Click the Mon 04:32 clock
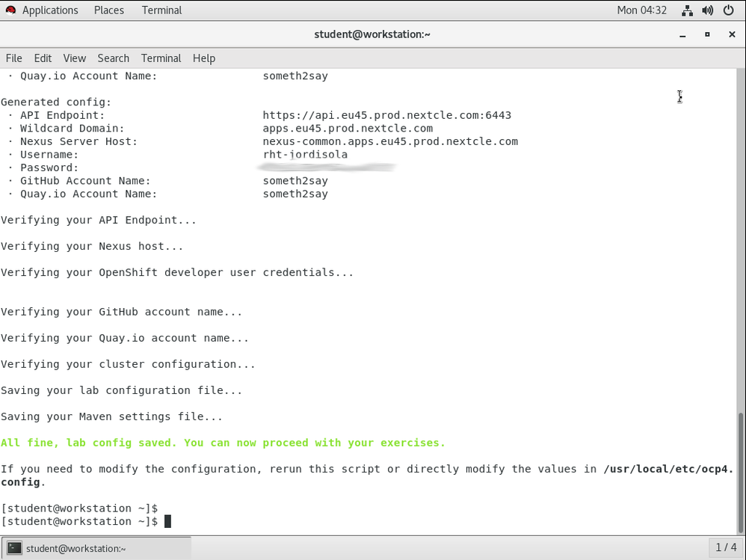Screen dimensions: 746x560 [x=641, y=10]
